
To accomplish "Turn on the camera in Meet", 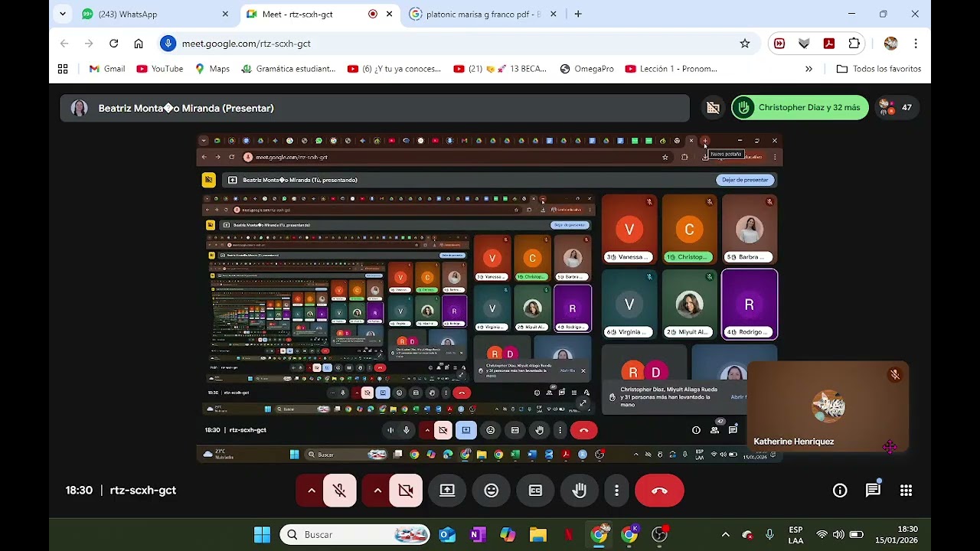I will (x=406, y=491).
